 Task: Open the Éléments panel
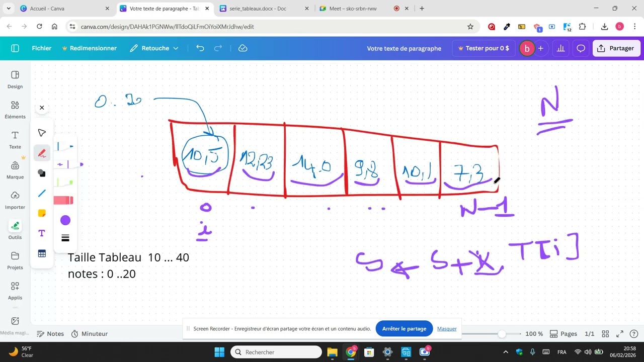[15, 110]
